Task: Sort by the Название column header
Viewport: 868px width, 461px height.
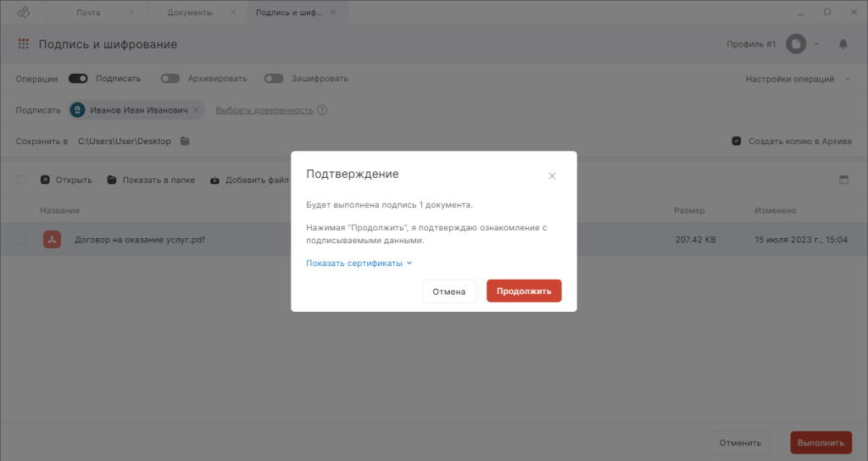Action: [x=60, y=210]
